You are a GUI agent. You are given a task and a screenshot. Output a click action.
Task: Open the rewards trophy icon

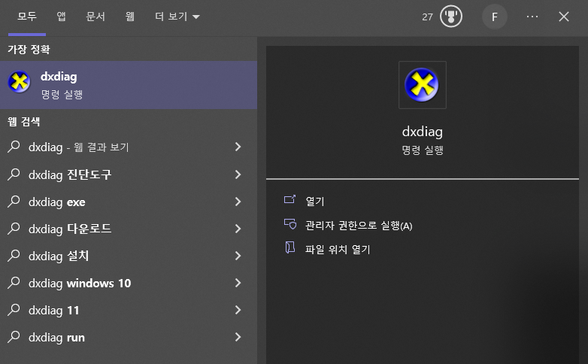[450, 17]
